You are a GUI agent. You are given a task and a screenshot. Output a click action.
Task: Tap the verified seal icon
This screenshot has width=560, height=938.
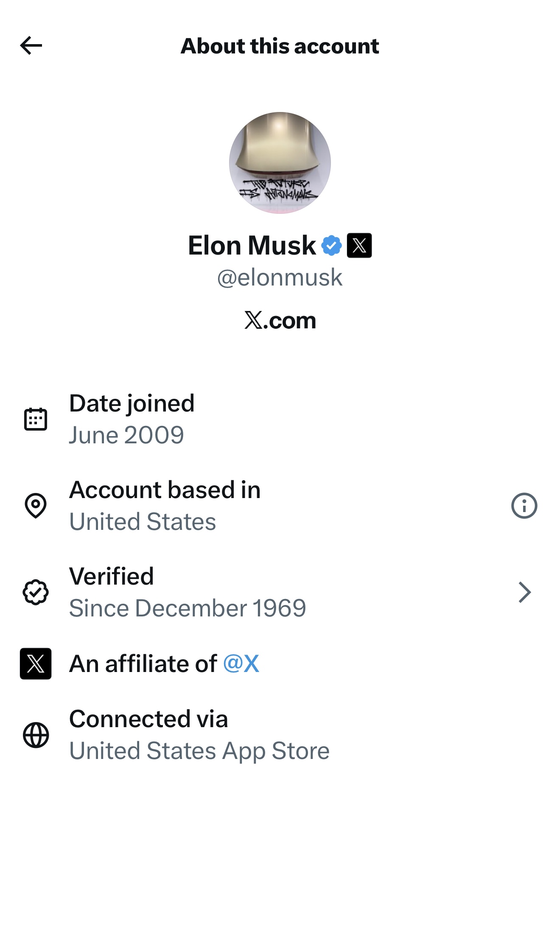[x=36, y=592]
